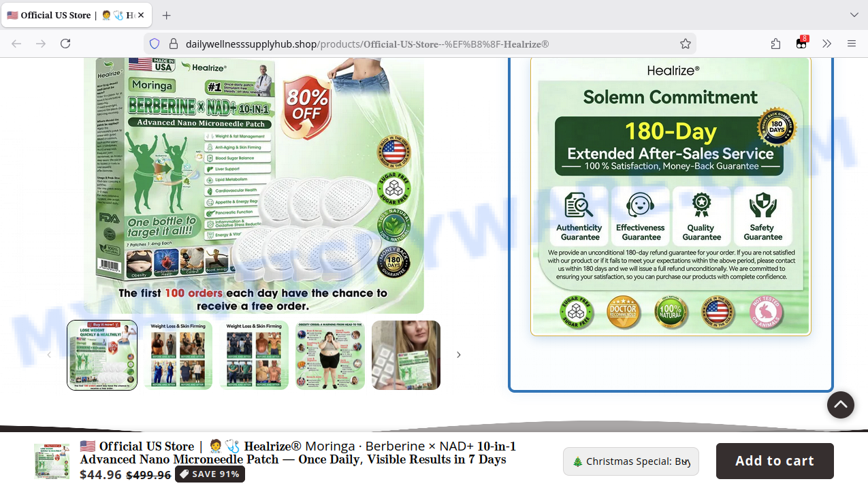Click the site padlock security icon
This screenshot has height=490, width=868.
tap(173, 44)
